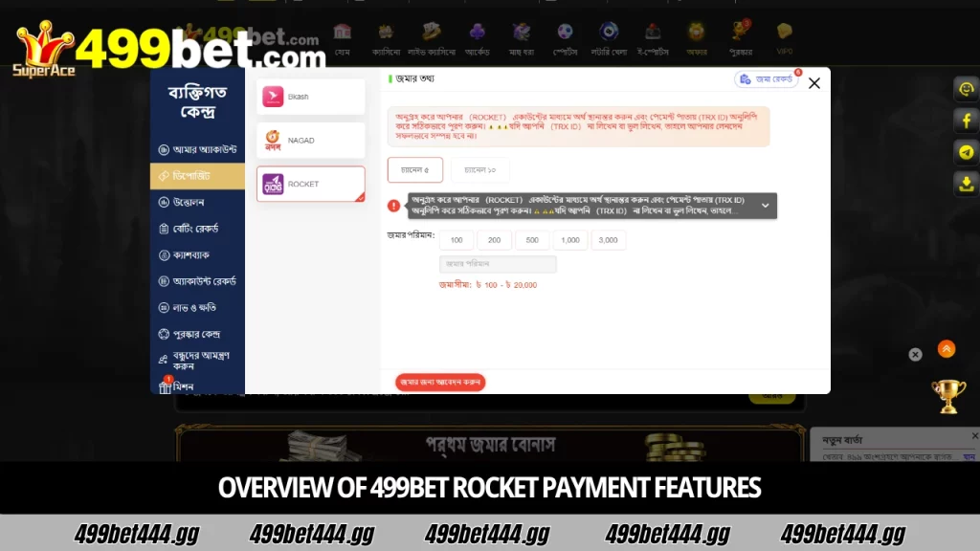The image size is (980, 551).
Task: Close the new message (নতুন বার্তা) popup
Action: point(975,435)
